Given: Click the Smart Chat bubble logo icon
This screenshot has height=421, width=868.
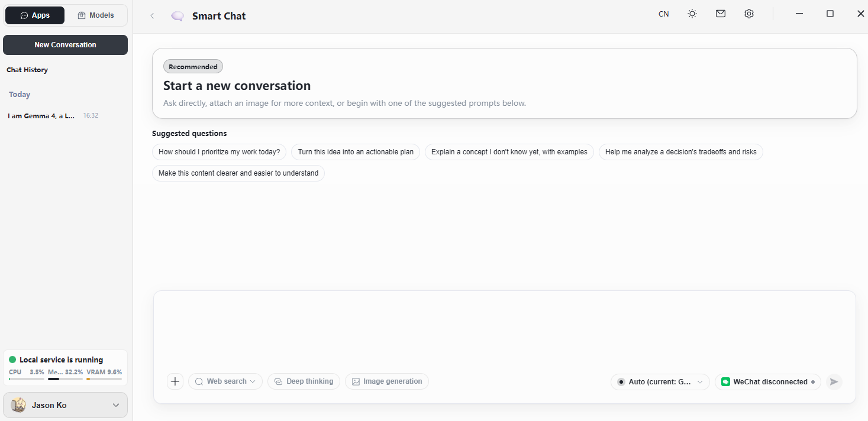Looking at the screenshot, I should point(178,16).
